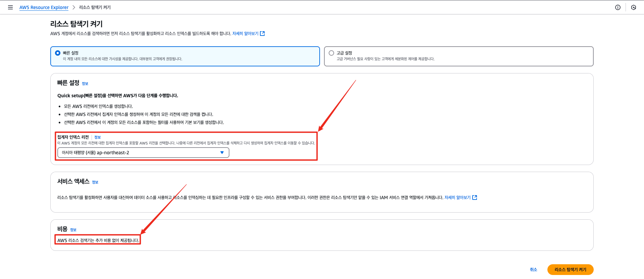Click the info circle icon in header
This screenshot has width=644, height=279.
coord(618,7)
